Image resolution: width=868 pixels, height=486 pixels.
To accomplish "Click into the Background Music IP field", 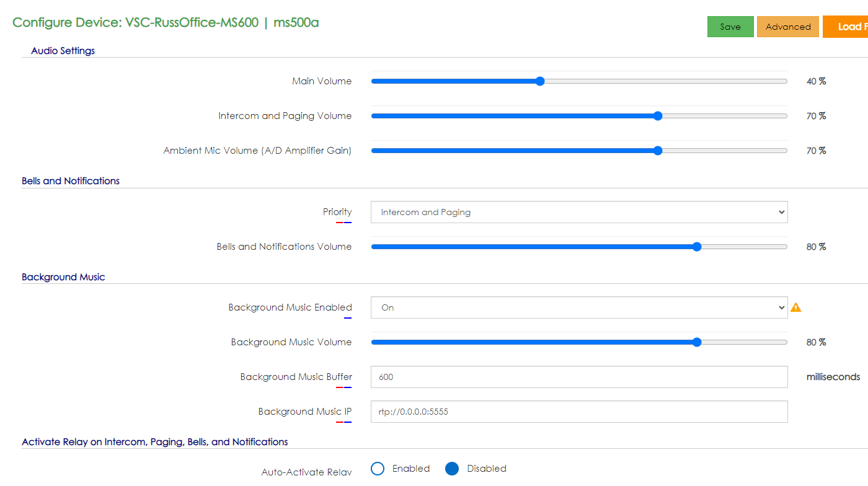I will point(578,412).
